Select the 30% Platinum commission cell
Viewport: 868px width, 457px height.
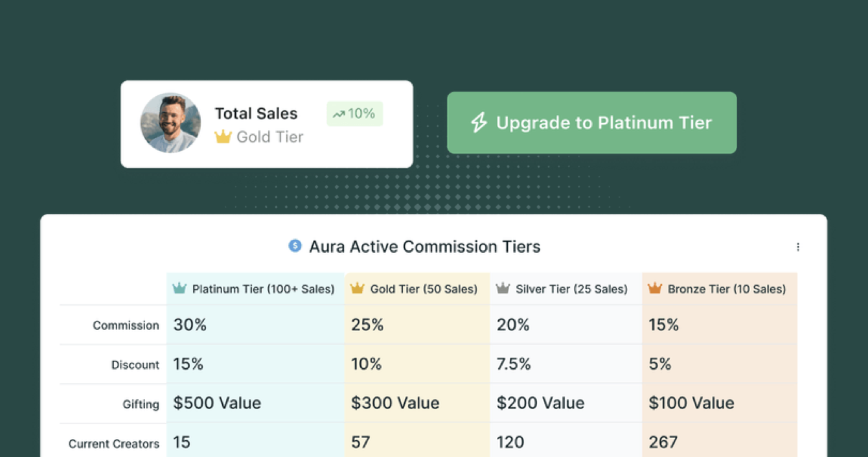[x=190, y=325]
